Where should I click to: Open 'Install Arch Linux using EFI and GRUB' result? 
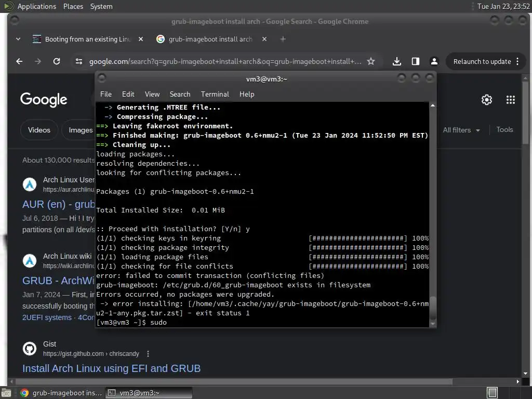(111, 368)
